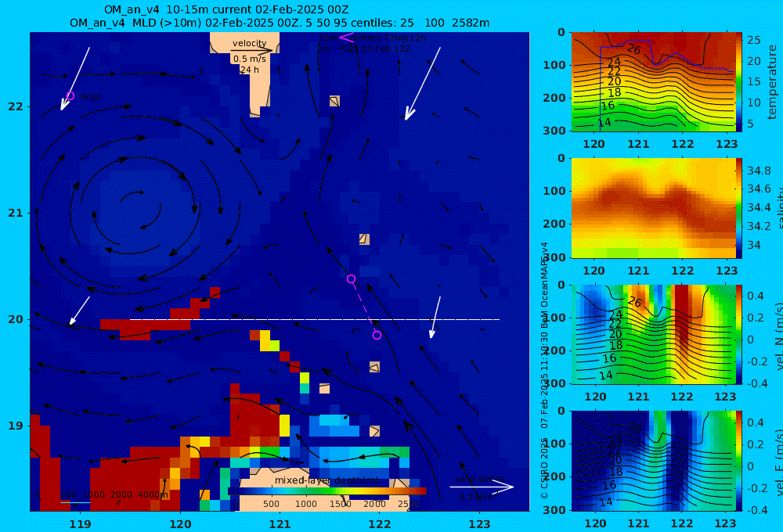Select the '0.5 m/s' velocity scale text
The height and width of the screenshot is (532, 783).
[249, 59]
